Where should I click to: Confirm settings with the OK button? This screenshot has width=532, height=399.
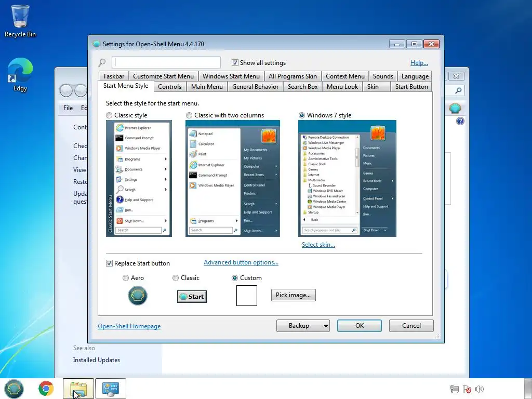(360, 326)
